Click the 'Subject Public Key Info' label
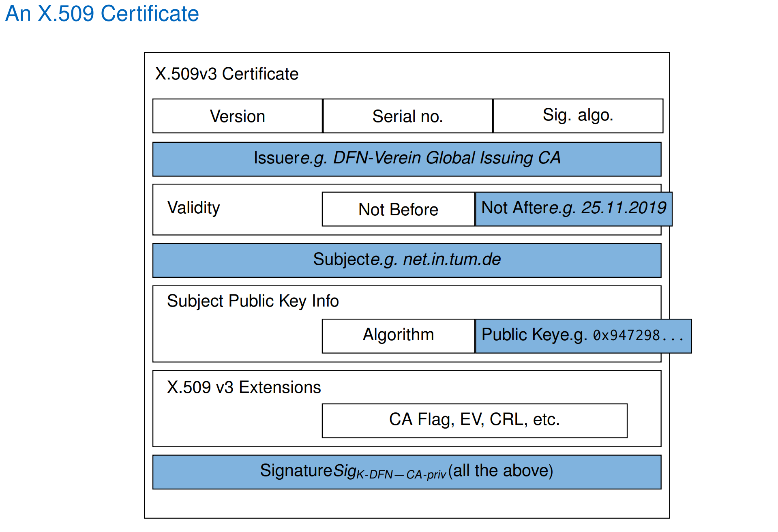Viewport: 778px width, 532px height. tap(253, 301)
